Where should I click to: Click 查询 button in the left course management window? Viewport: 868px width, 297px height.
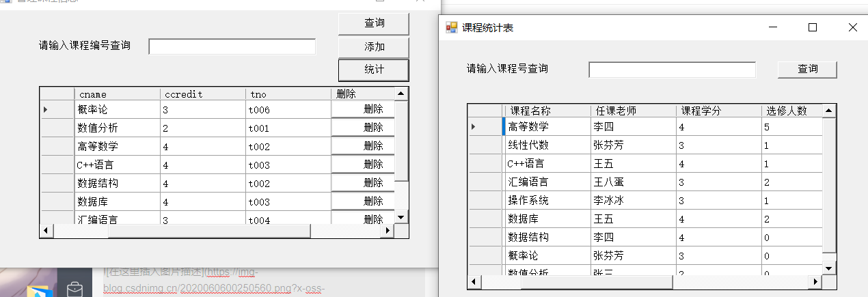tap(374, 23)
